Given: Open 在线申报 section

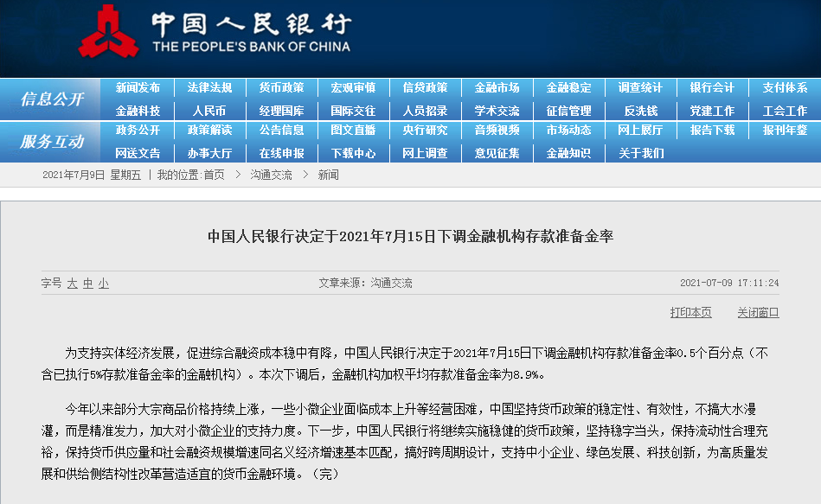Looking at the screenshot, I should (x=282, y=153).
